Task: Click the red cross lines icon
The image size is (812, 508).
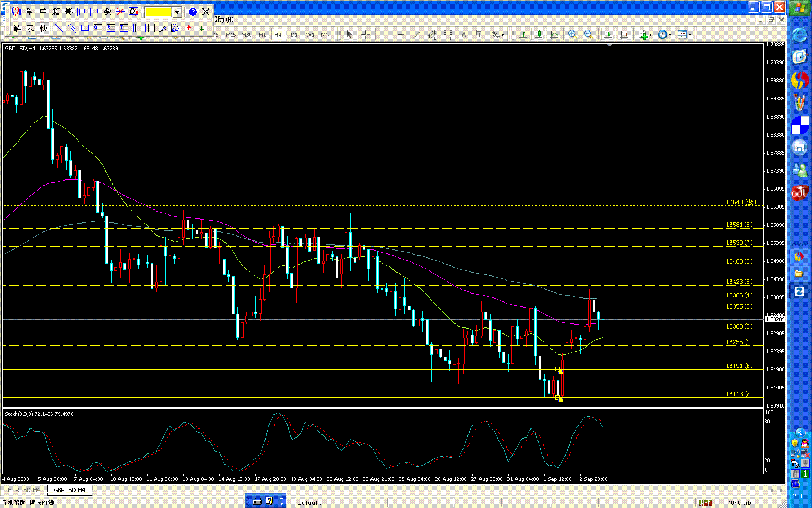Action: pos(121,11)
